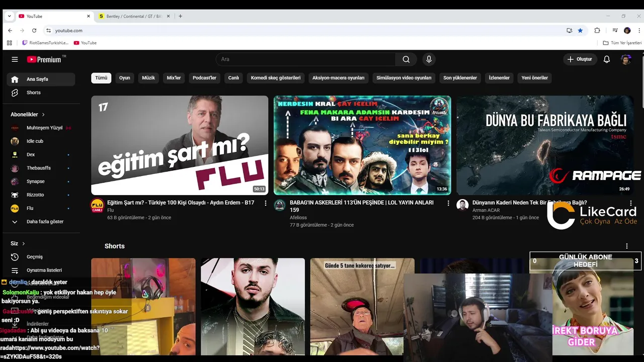Select the Oyun filter chip

[124, 78]
